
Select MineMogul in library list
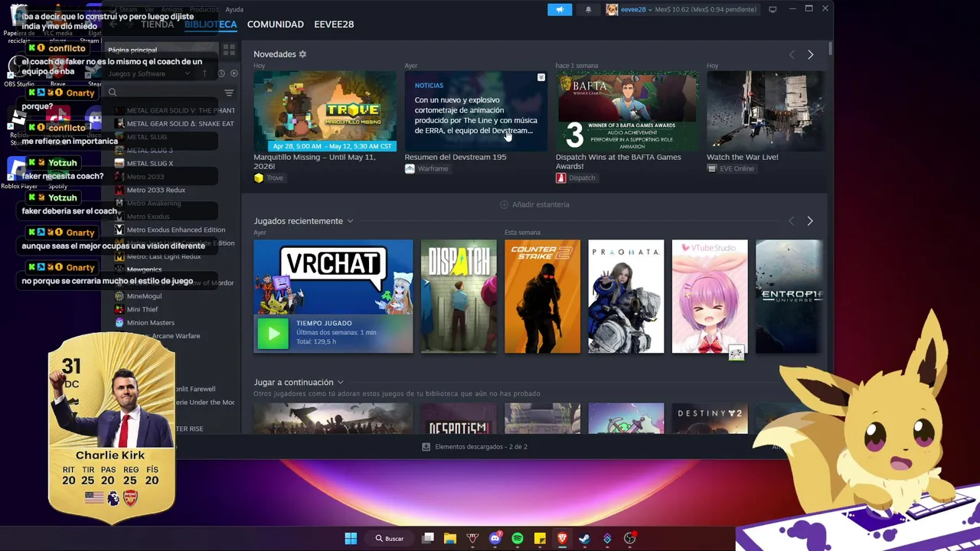(144, 296)
